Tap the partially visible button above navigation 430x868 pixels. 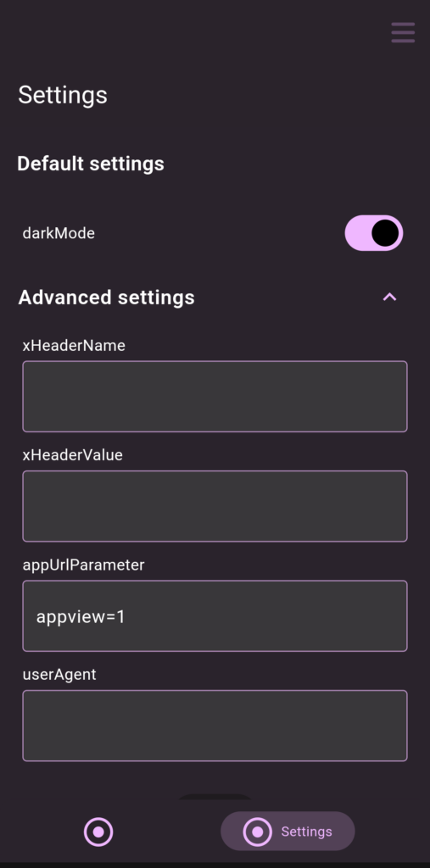tap(215, 797)
